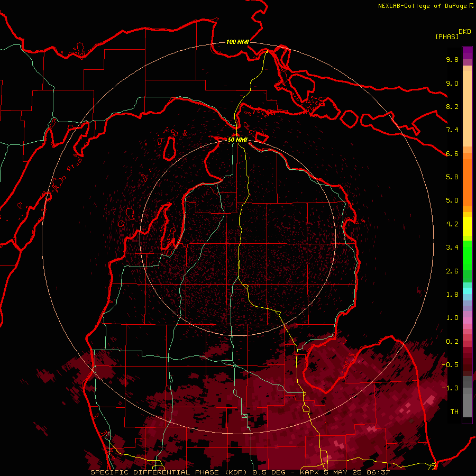The height and width of the screenshot is (476, 476).
Task: Click the DKD label above the color scale
Action: (x=464, y=32)
